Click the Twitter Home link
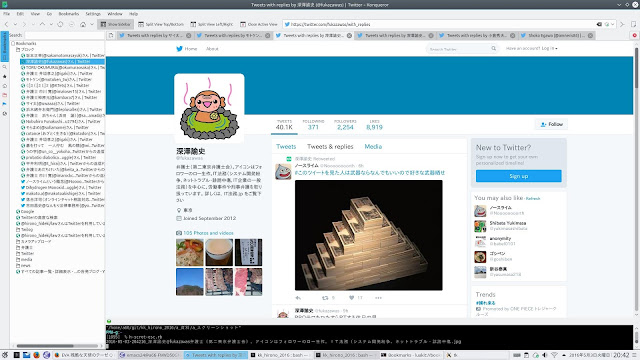This screenshot has height=360, width=640. (187, 49)
